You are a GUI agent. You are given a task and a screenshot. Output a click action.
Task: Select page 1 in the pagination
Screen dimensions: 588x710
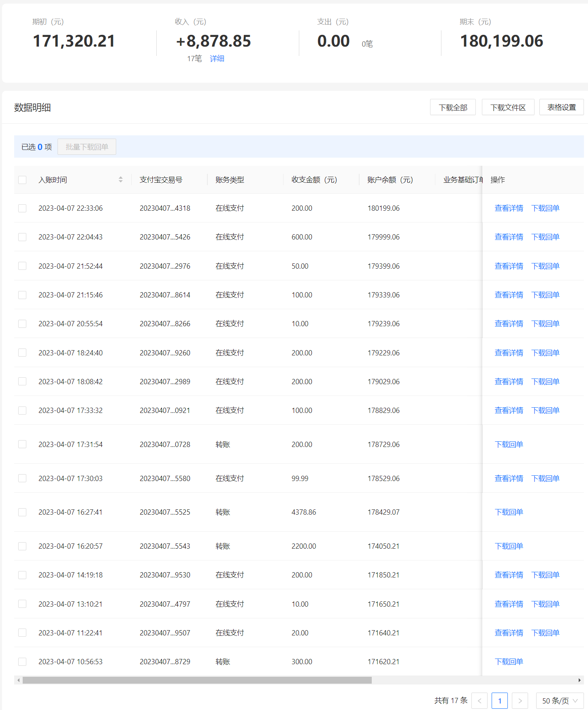pyautogui.click(x=500, y=701)
